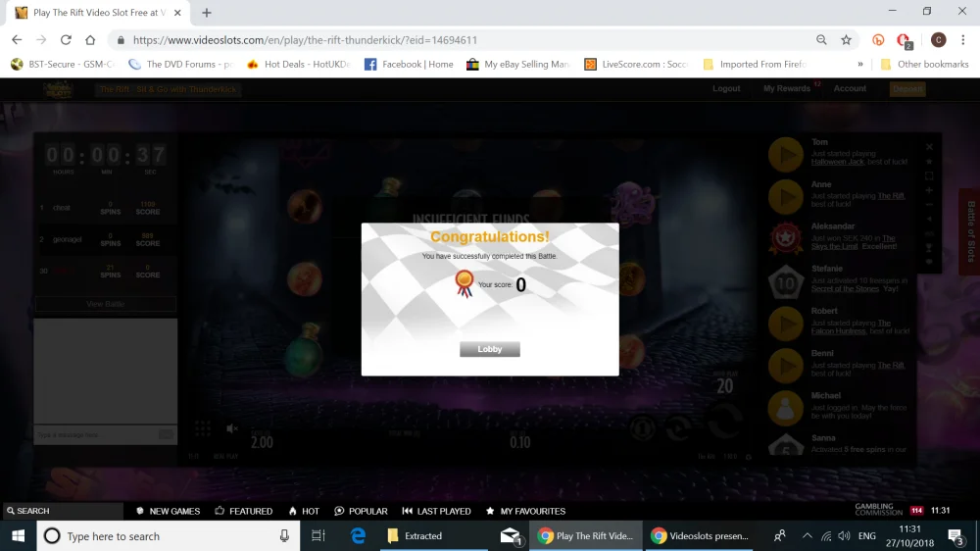Open the Windows Start menu
Image resolution: width=980 pixels, height=551 pixels.
18,536
